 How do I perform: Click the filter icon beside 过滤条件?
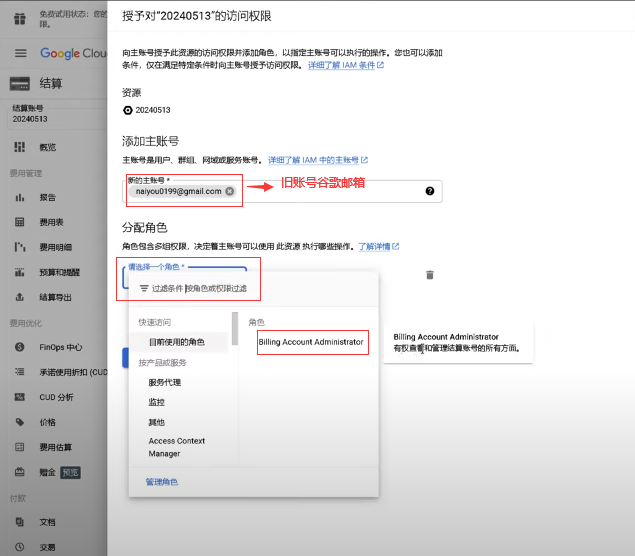[144, 288]
